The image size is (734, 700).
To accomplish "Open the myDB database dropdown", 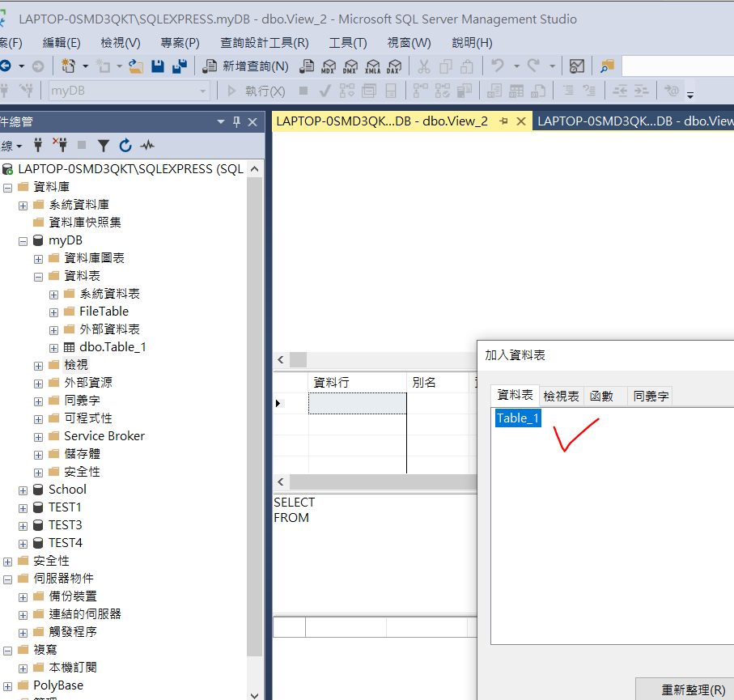I will [202, 91].
